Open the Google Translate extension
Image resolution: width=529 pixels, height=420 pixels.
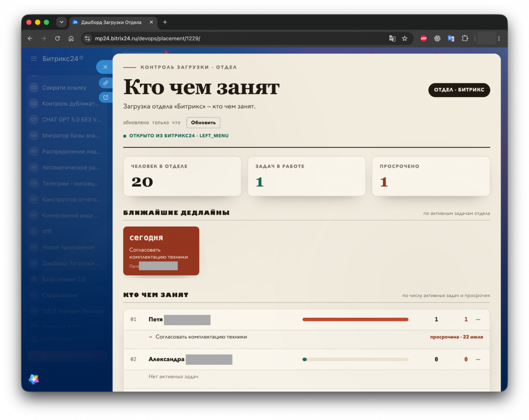click(451, 39)
